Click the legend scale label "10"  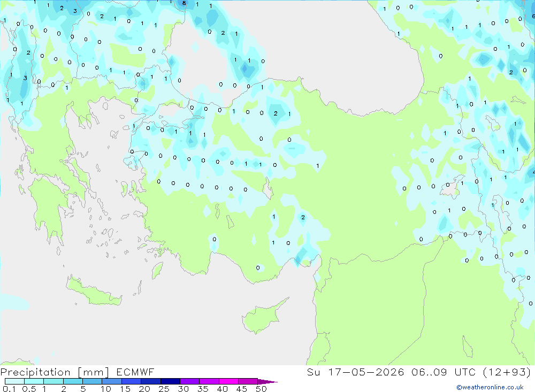point(106,389)
